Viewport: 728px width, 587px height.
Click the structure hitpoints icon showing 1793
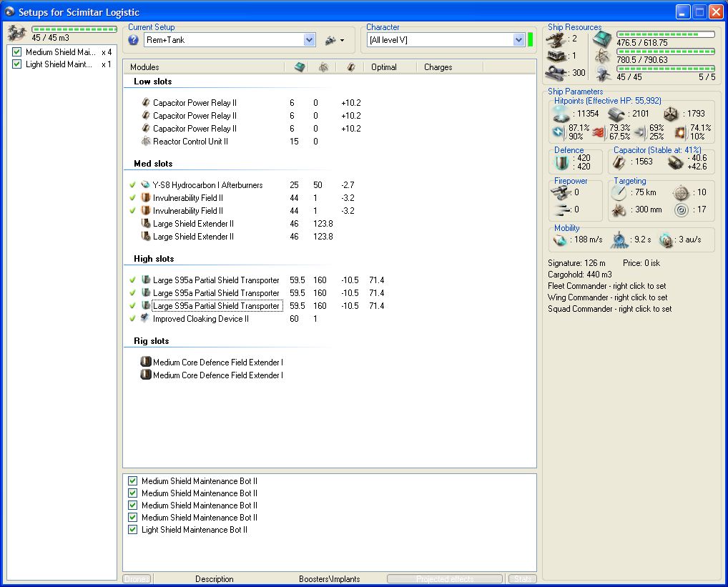pos(671,114)
